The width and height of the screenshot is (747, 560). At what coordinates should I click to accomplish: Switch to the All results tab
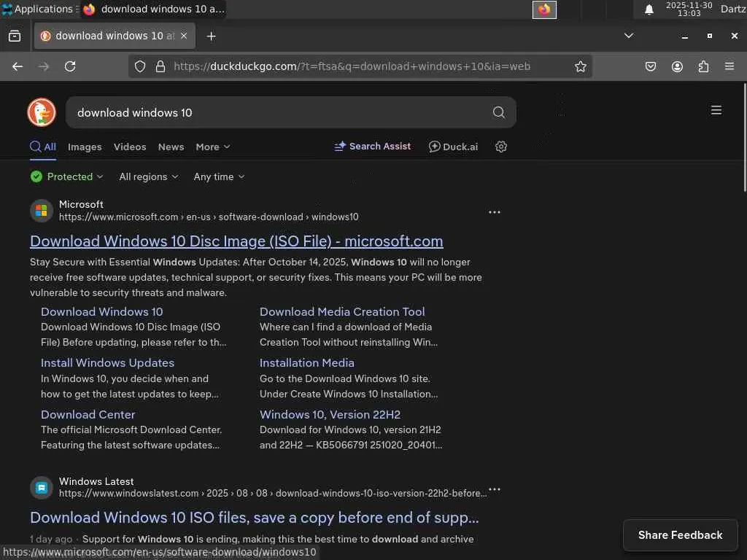43,147
